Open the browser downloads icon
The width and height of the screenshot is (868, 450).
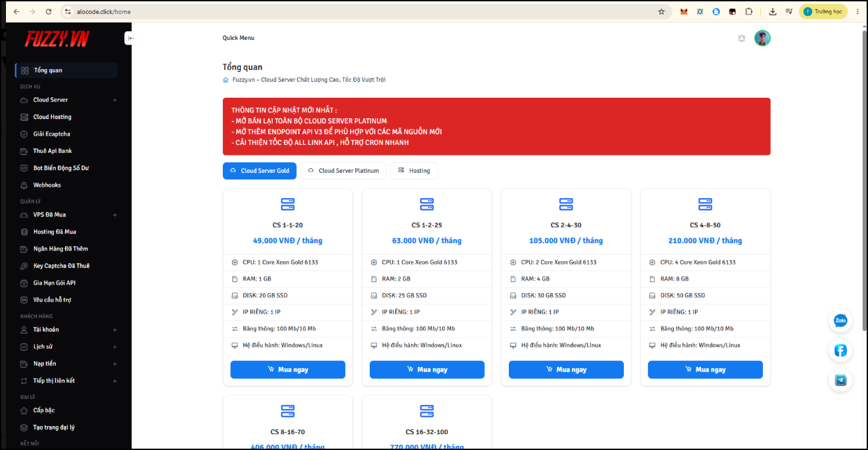pyautogui.click(x=772, y=11)
